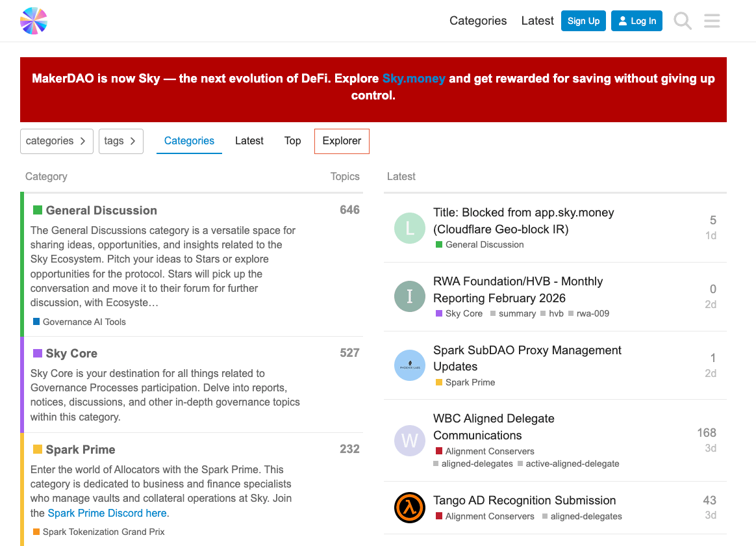Click the rwa-009 tag

click(x=588, y=313)
